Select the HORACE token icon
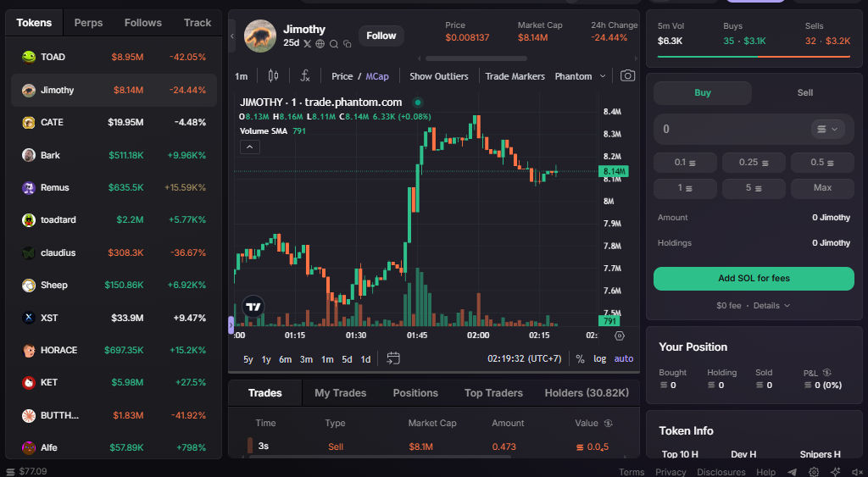Image resolution: width=868 pixels, height=477 pixels. [x=29, y=350]
